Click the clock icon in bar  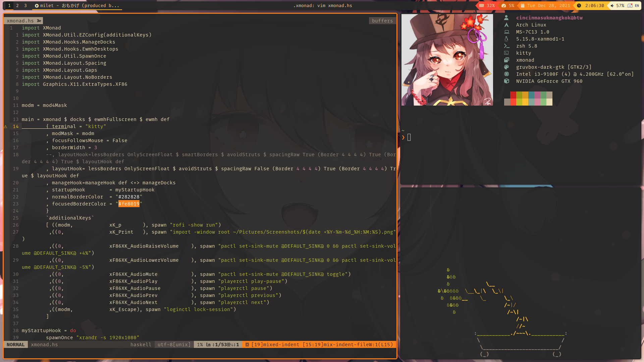(x=579, y=6)
